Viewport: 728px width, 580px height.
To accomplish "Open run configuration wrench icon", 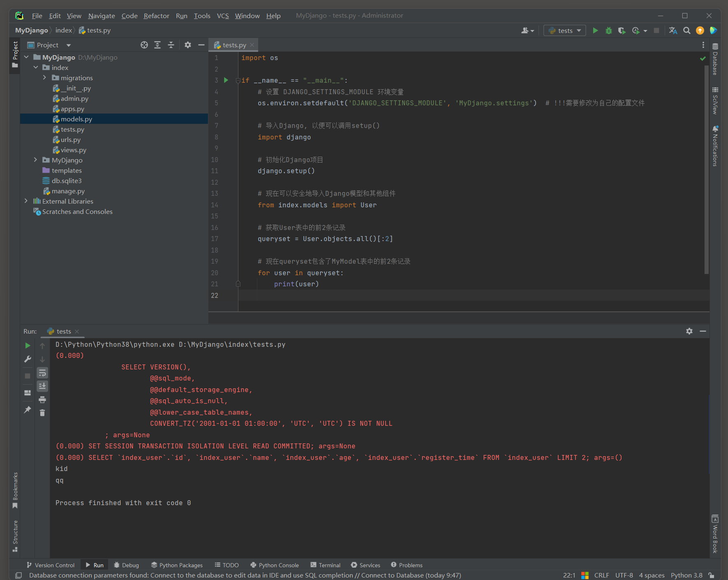I will click(x=28, y=359).
